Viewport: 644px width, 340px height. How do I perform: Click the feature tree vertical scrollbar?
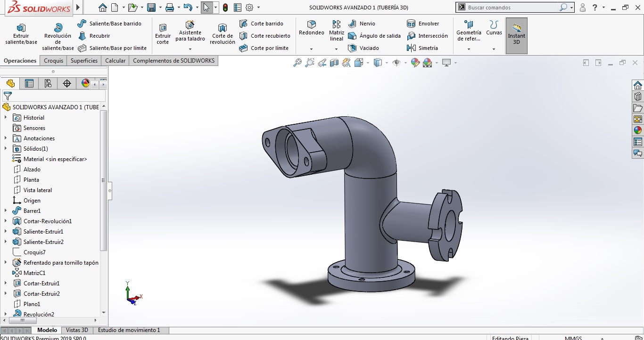(x=104, y=180)
